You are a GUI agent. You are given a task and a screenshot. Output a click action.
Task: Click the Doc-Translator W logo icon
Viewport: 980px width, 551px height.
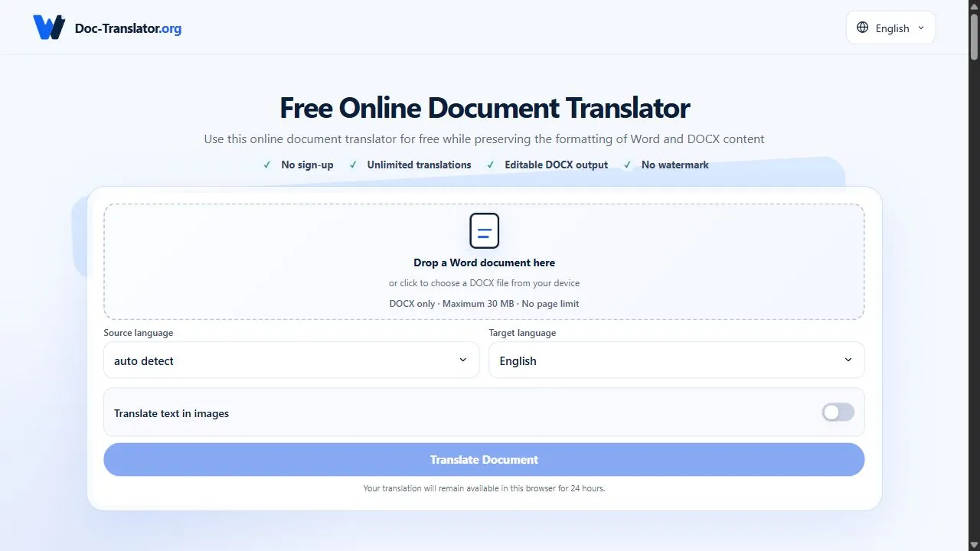pyautogui.click(x=49, y=28)
